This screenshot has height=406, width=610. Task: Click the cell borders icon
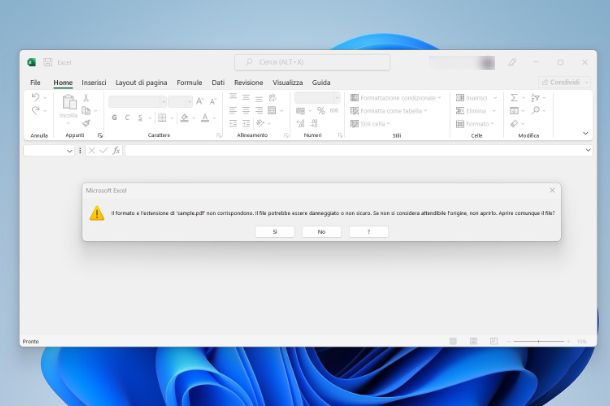[162, 117]
